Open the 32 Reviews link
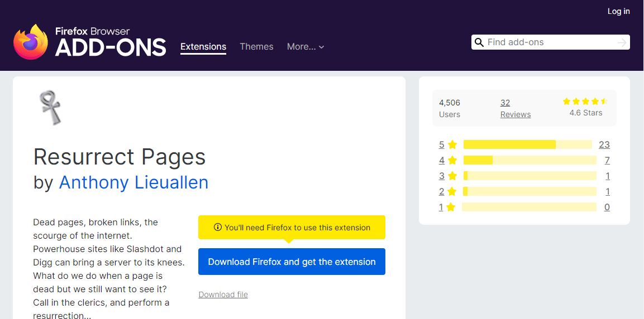The image size is (644, 319). point(516,108)
